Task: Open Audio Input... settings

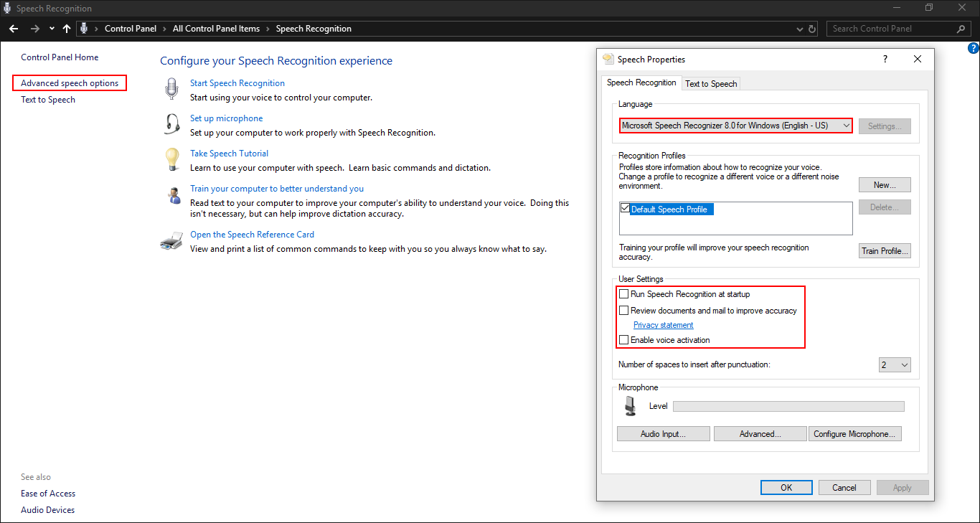Action: tap(663, 434)
